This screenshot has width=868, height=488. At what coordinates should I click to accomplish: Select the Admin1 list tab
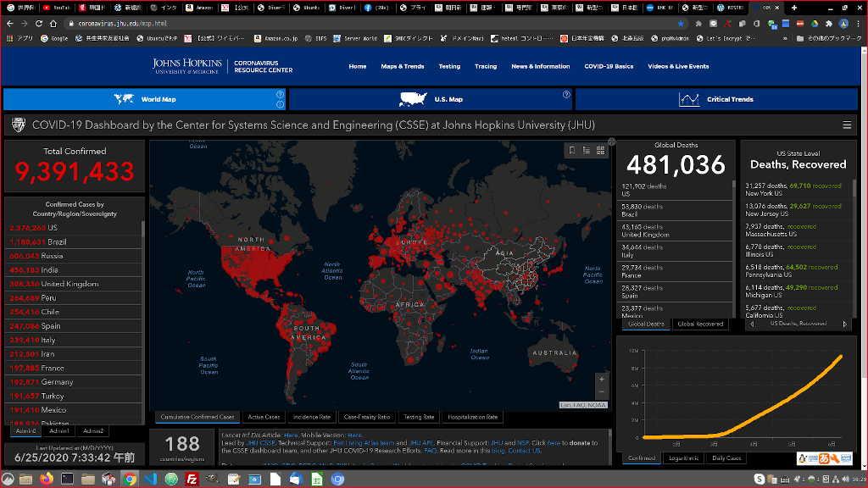pos(59,431)
